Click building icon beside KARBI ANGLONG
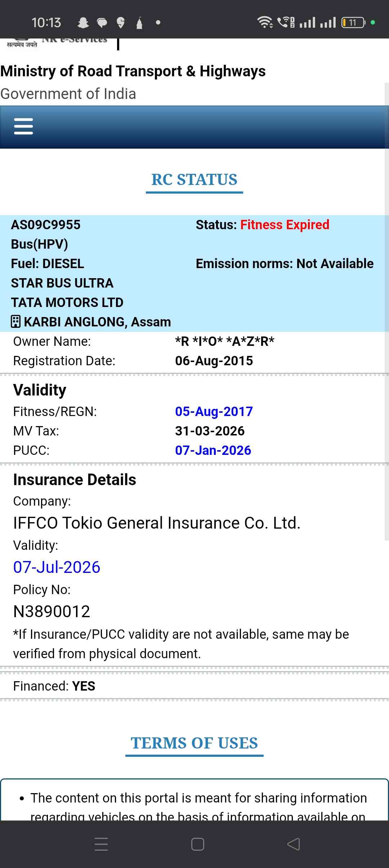 [x=15, y=321]
